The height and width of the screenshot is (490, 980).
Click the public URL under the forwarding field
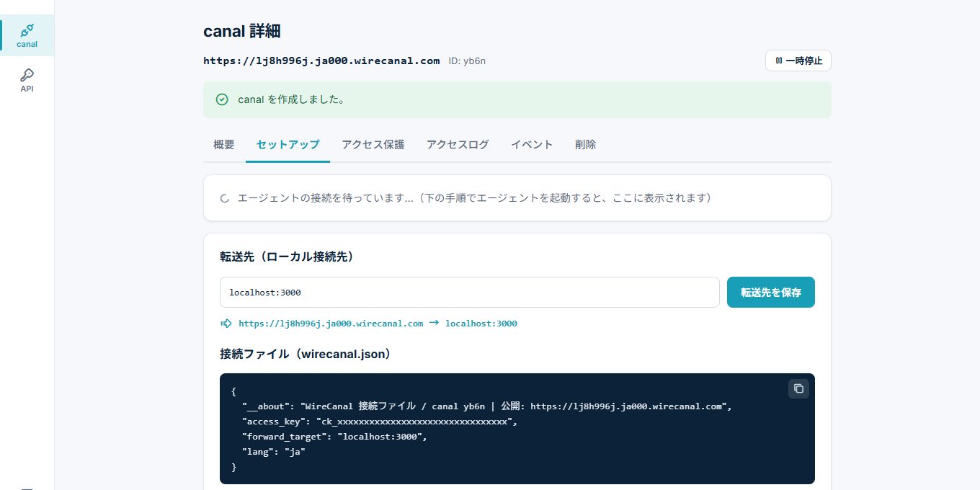coord(331,324)
